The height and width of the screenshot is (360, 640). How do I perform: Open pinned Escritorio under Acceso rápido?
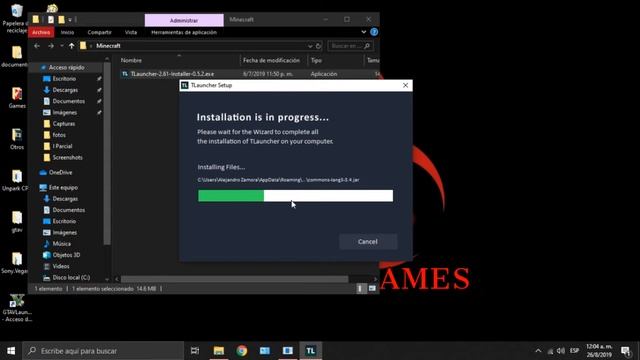(x=64, y=79)
